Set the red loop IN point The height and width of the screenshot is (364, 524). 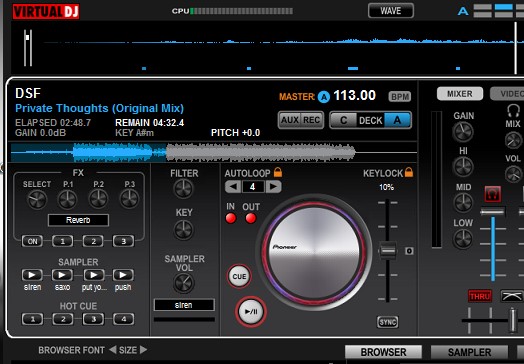click(231, 218)
